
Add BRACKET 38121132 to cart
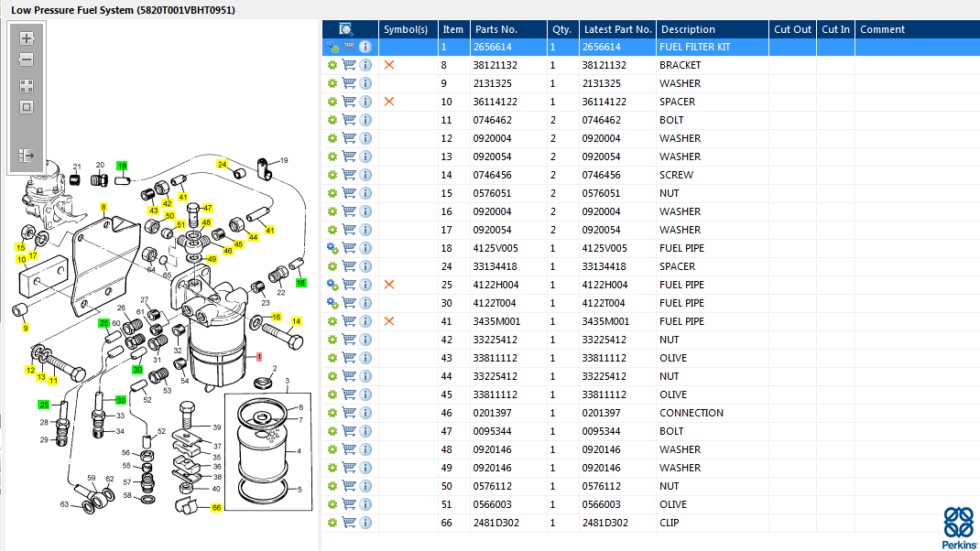pos(349,65)
